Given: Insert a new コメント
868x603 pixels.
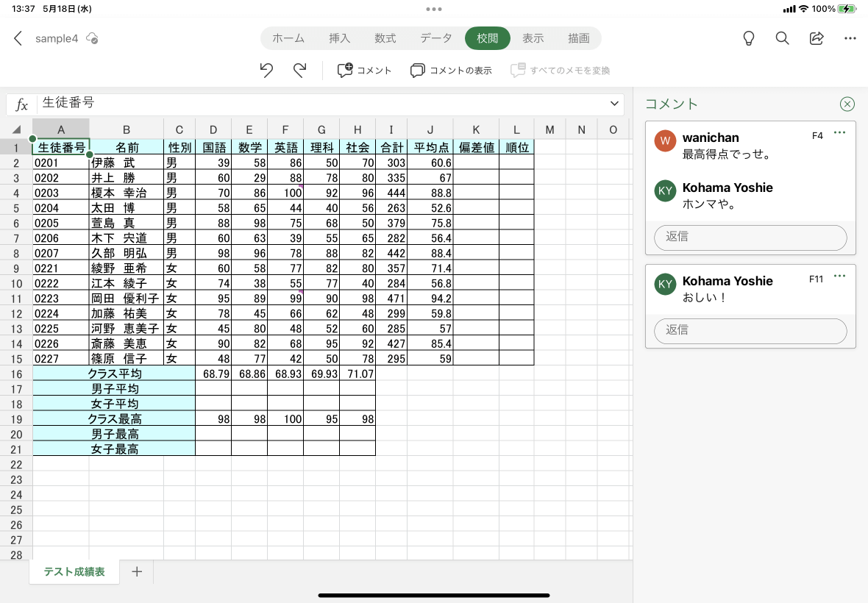Looking at the screenshot, I should (364, 70).
